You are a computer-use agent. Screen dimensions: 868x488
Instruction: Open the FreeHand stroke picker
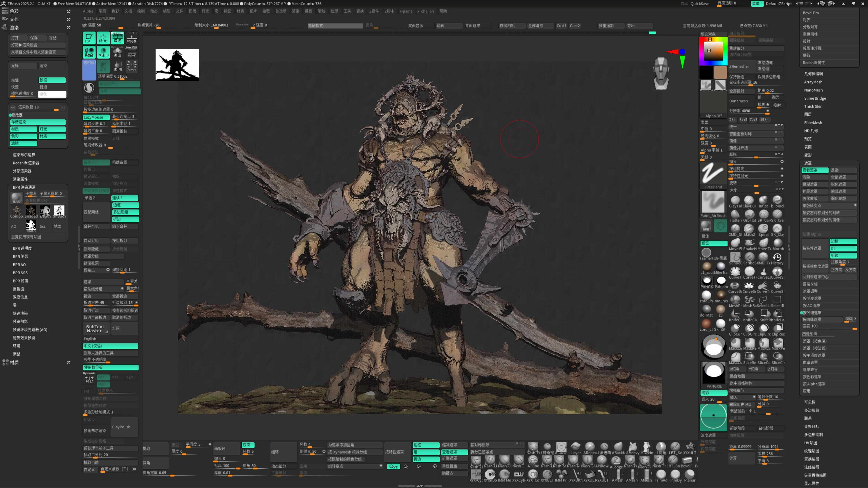713,176
